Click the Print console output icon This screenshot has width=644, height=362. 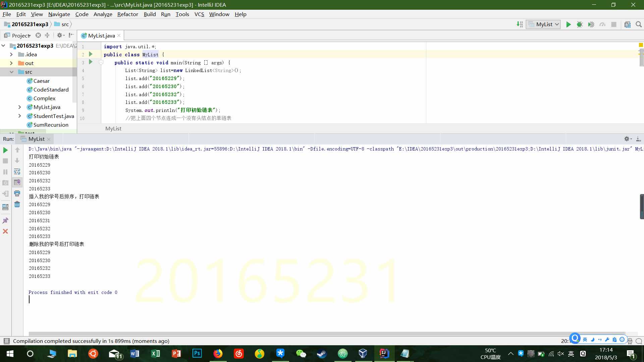coord(17,193)
